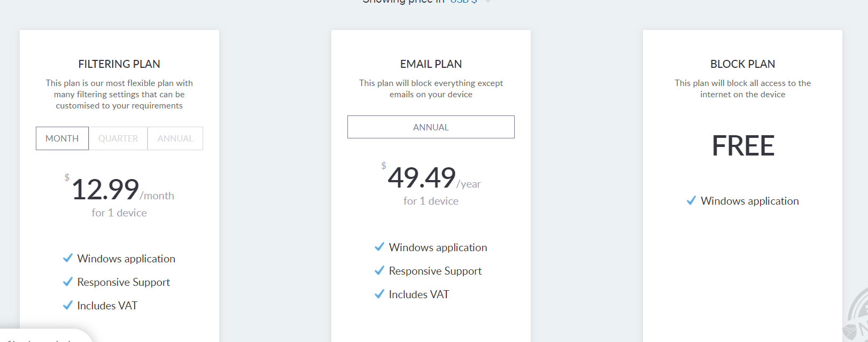868x342 pixels.
Task: Click checkmark beside Email Plan Includes VAT
Action: tap(379, 294)
